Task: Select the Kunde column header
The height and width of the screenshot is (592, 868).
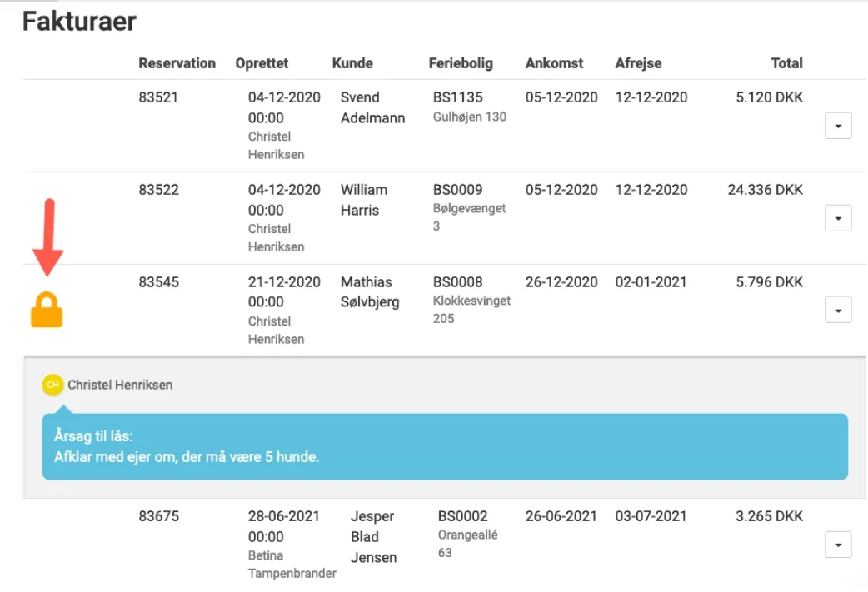Action: (x=352, y=63)
